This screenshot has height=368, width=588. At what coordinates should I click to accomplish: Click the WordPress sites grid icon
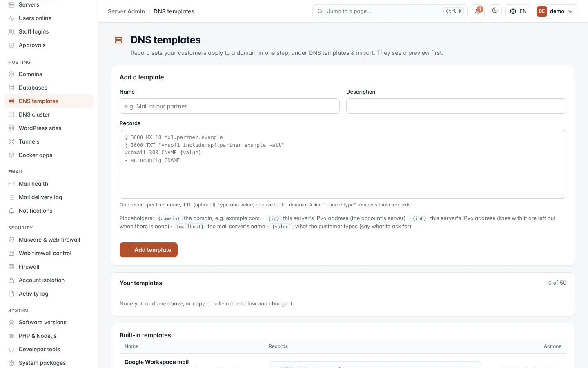[11, 128]
